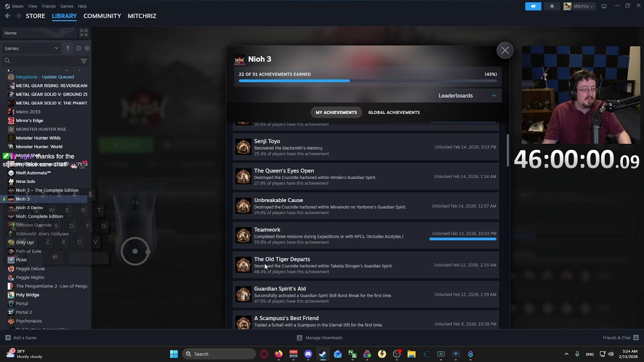Viewport: 644px width, 362px height.
Task: Open Discord from the taskbar
Action: (x=308, y=354)
